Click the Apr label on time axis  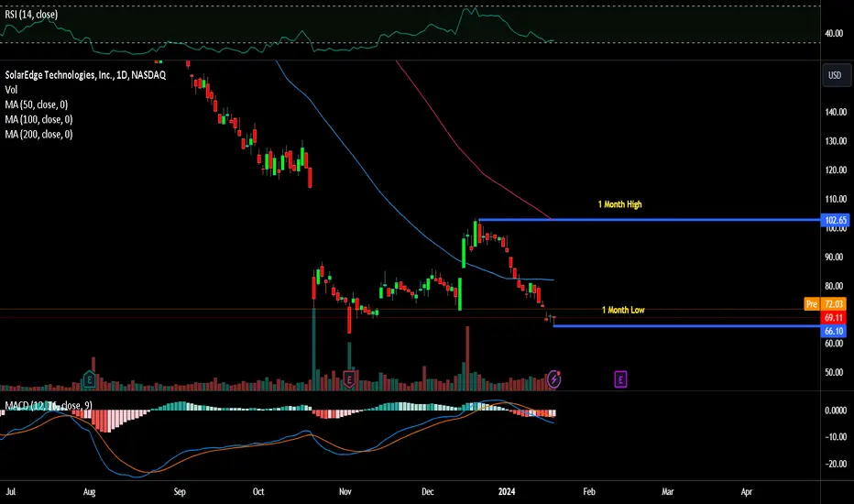pyautogui.click(x=746, y=491)
